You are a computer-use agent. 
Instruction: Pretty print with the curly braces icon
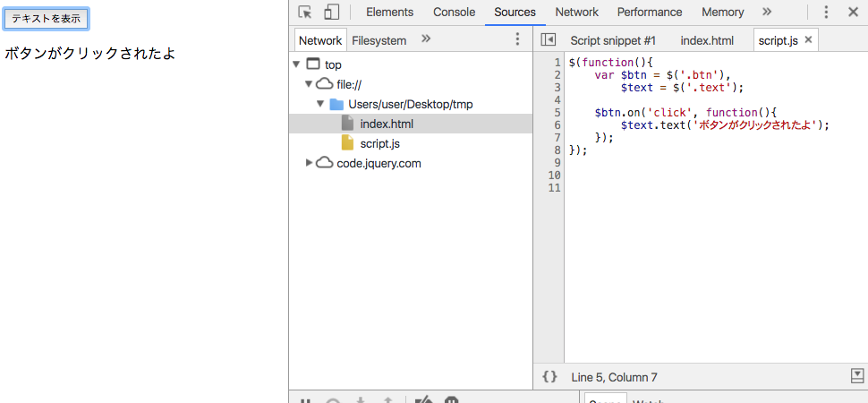[549, 377]
